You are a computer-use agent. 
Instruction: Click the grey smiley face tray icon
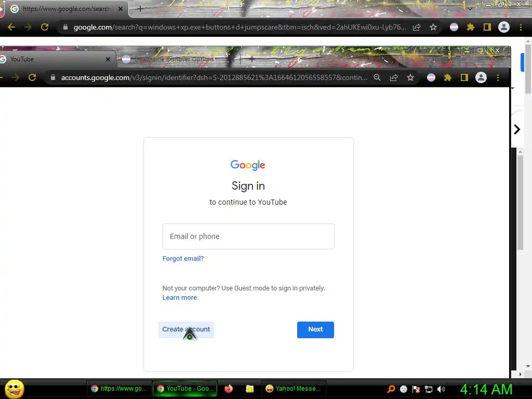click(403, 389)
